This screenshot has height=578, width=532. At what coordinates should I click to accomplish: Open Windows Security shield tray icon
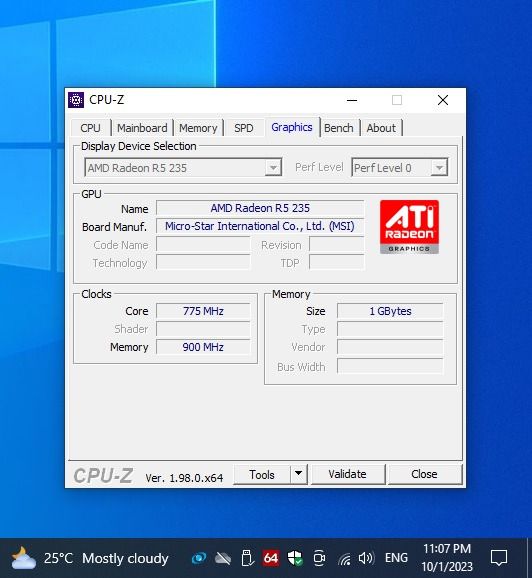(295, 558)
